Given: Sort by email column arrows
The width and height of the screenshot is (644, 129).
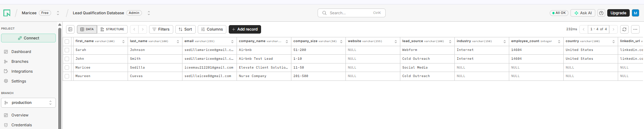Looking at the screenshot, I should click(232, 41).
